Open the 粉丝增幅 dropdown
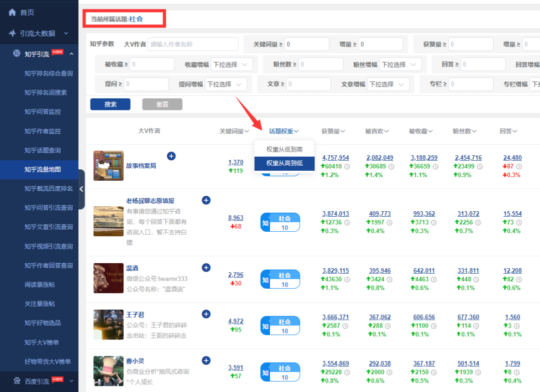Image resolution: width=540 pixels, height=392 pixels. pyautogui.click(x=400, y=64)
